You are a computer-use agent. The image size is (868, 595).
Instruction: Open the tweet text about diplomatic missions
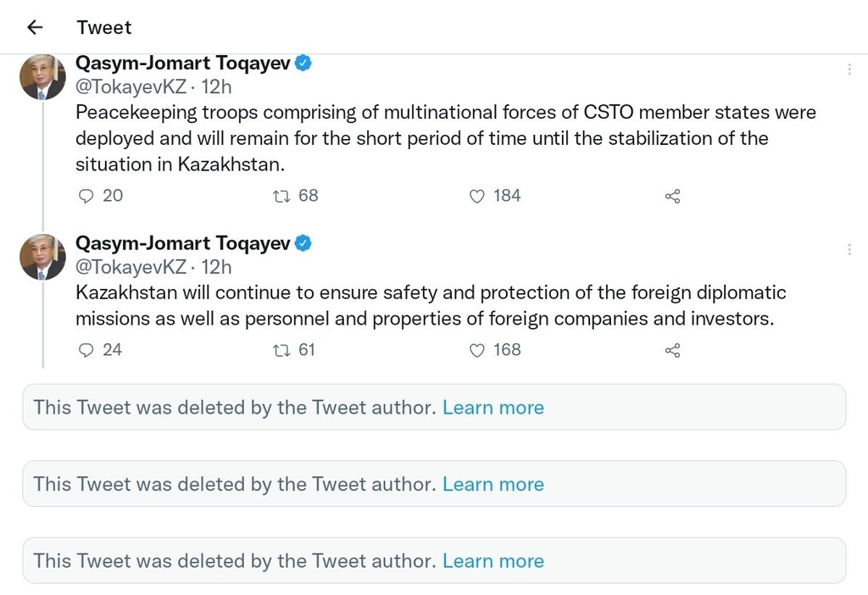pyautogui.click(x=431, y=305)
